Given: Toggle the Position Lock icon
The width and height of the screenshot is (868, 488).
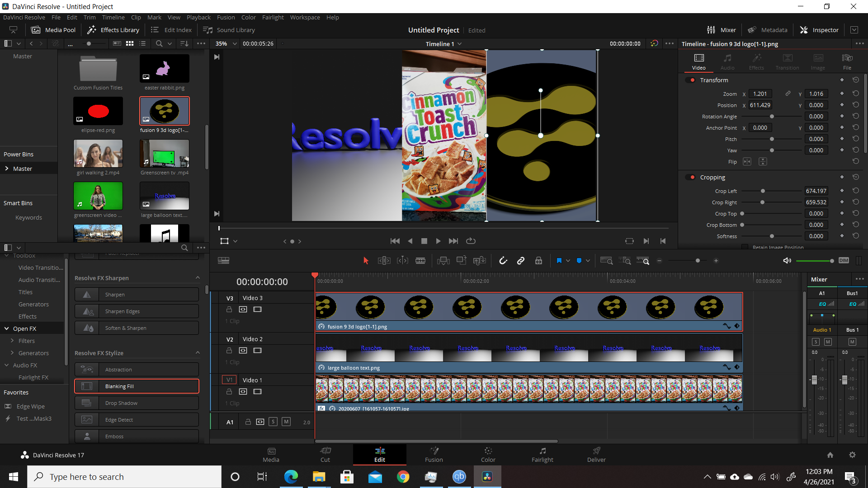Looking at the screenshot, I should pyautogui.click(x=538, y=261).
